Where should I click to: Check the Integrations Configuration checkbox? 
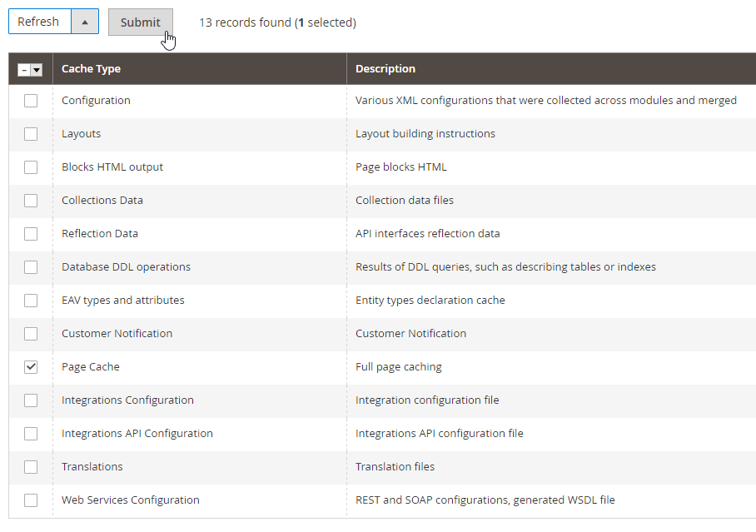pyautogui.click(x=31, y=400)
